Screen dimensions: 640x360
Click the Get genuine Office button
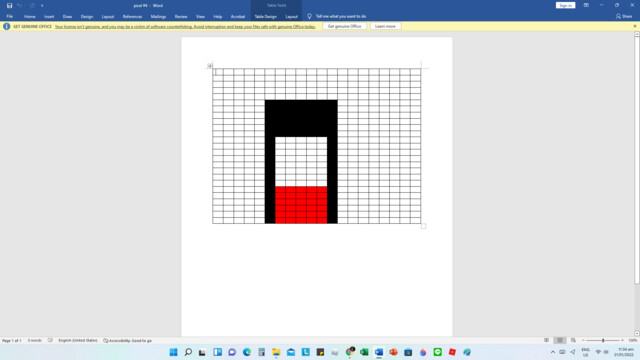(344, 26)
